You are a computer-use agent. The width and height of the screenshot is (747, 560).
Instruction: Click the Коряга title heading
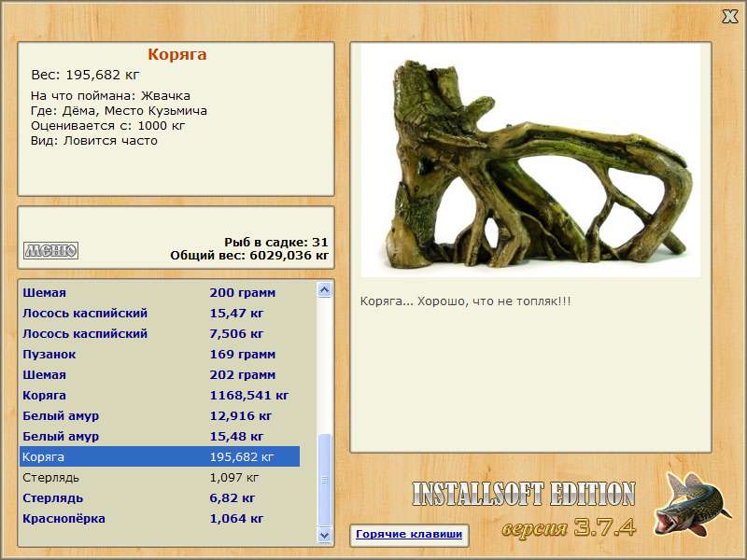pos(176,54)
